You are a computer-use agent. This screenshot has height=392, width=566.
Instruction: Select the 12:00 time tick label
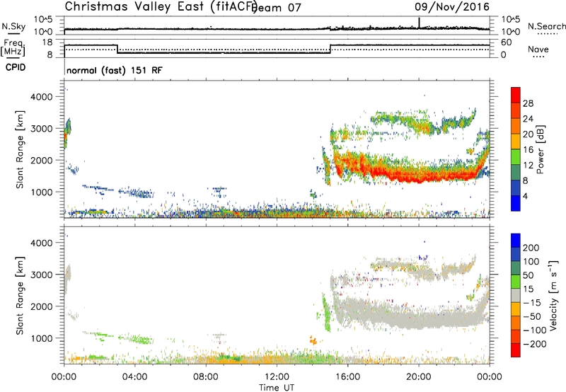[277, 377]
